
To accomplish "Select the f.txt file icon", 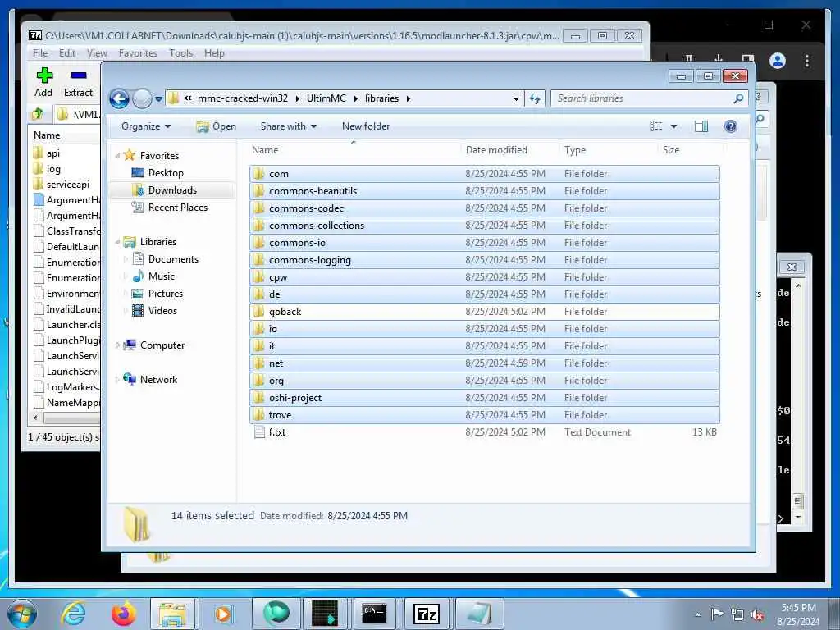I will [x=259, y=431].
